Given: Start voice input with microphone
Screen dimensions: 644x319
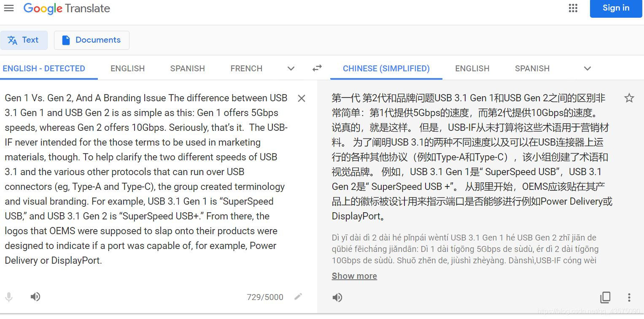Looking at the screenshot, I should coord(9,297).
